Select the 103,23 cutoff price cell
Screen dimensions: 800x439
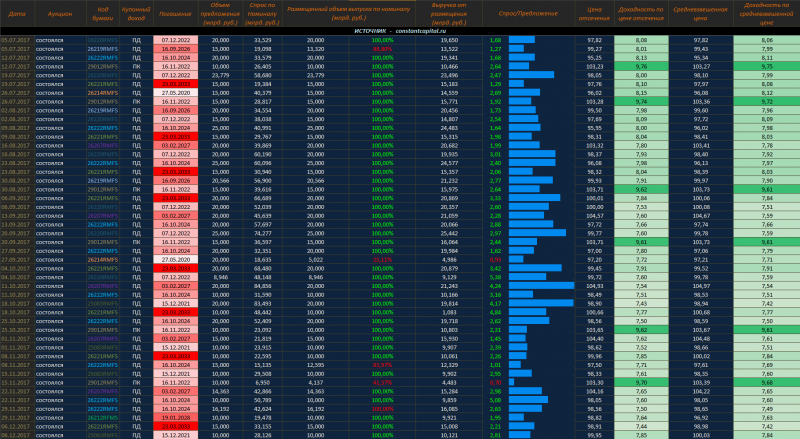[594, 66]
